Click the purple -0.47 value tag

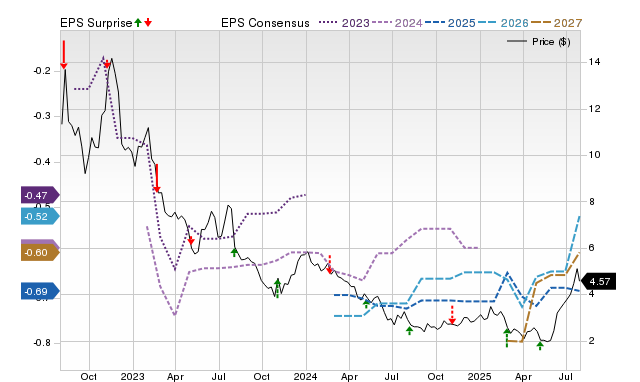coord(40,195)
